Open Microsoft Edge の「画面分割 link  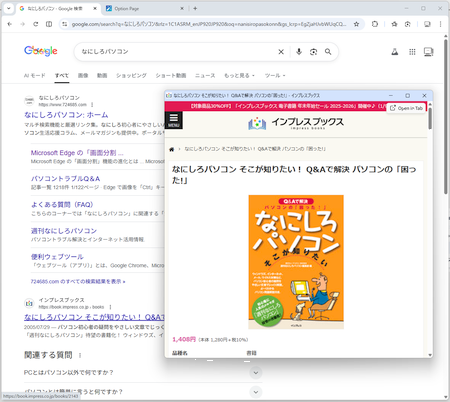[77, 153]
